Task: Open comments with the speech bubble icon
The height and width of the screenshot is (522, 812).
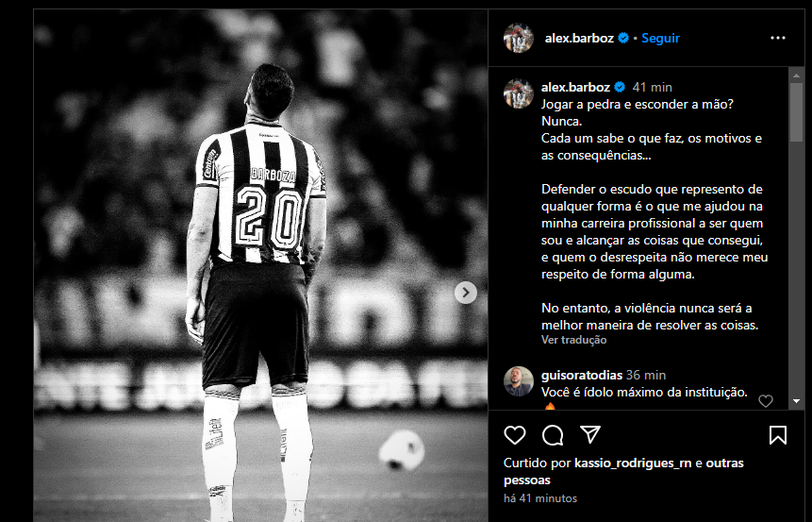Action: [553, 435]
